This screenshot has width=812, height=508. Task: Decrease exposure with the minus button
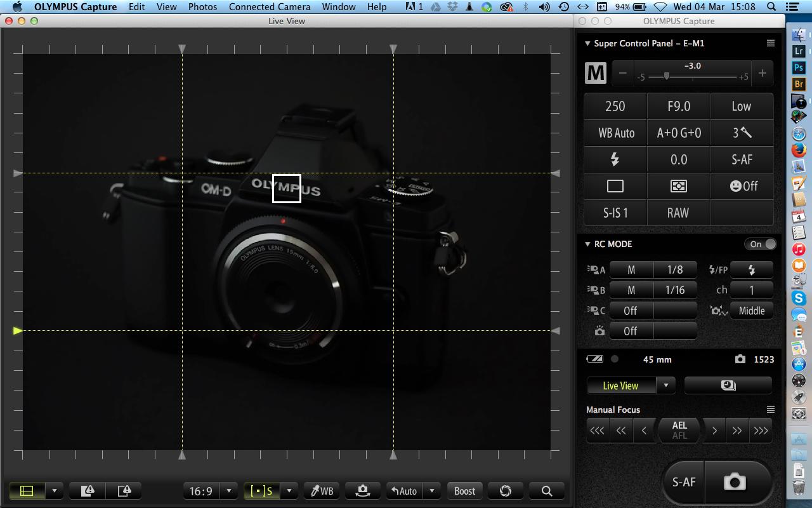click(x=623, y=74)
